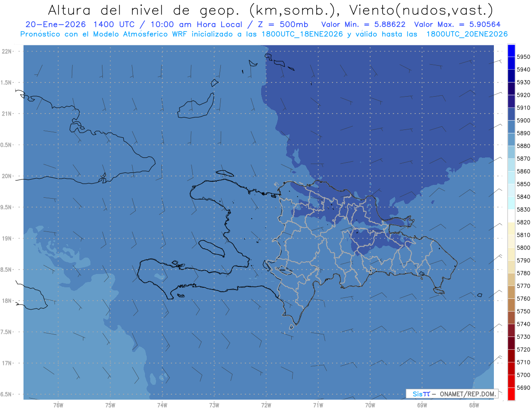Screen dimensions: 532x411
Task: Click the "76W" longitude axis label
Action: [x=58, y=405]
